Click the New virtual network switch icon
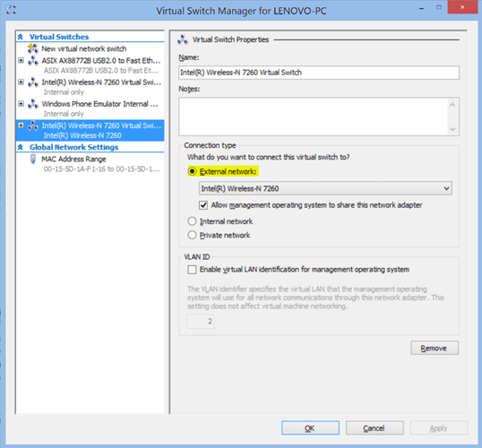 coord(33,48)
